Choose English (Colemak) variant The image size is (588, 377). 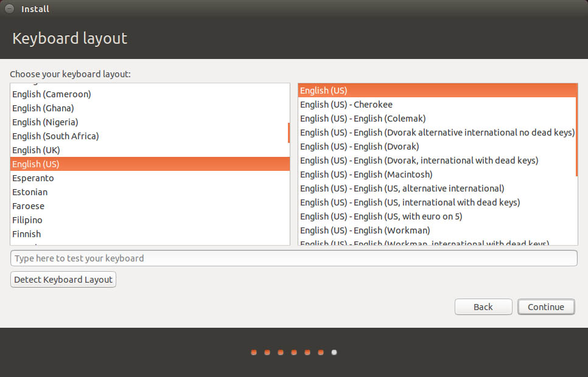pos(437,119)
